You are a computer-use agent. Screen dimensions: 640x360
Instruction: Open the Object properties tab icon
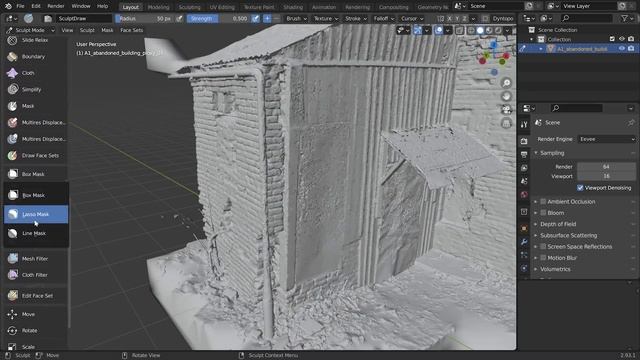click(x=524, y=228)
